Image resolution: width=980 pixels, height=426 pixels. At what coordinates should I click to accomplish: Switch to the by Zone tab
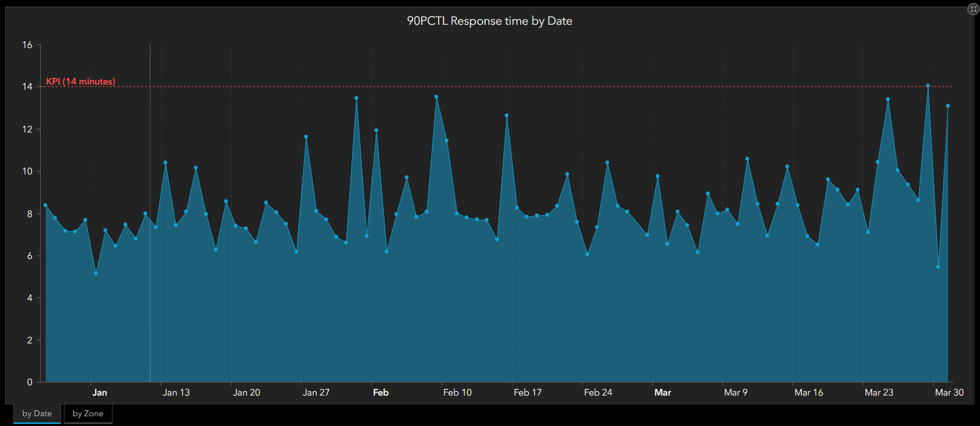88,414
